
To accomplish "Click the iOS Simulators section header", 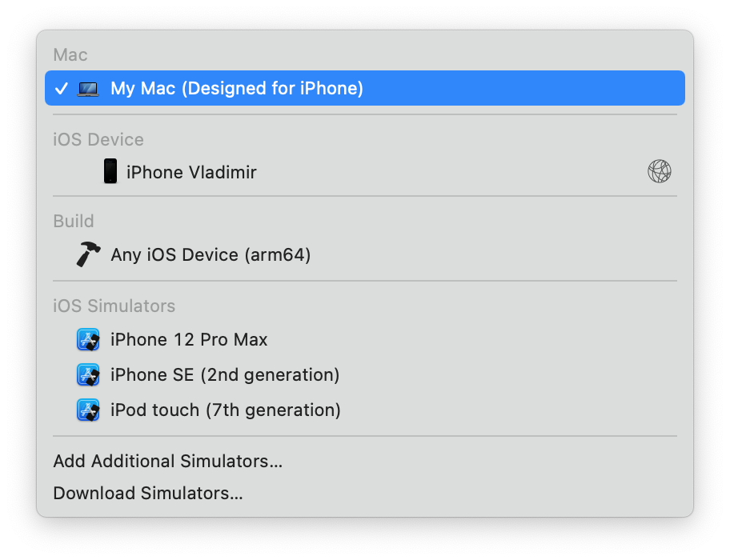I will (114, 306).
